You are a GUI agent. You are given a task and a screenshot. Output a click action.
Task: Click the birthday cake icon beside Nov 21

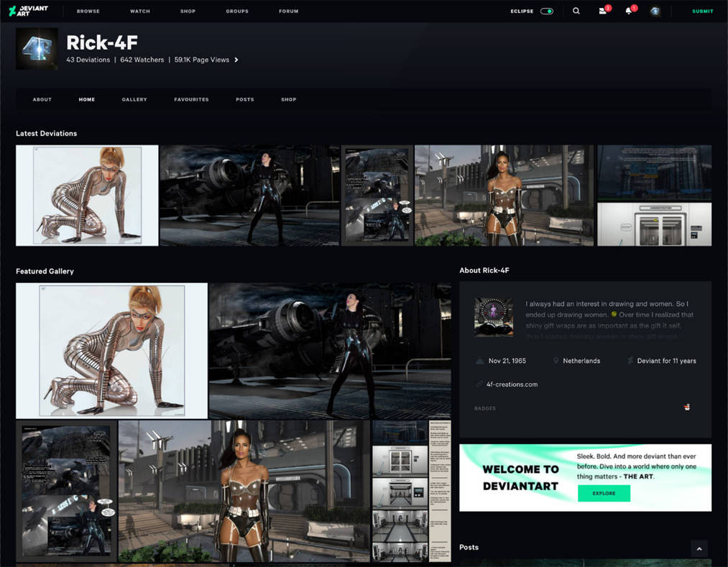tap(479, 360)
